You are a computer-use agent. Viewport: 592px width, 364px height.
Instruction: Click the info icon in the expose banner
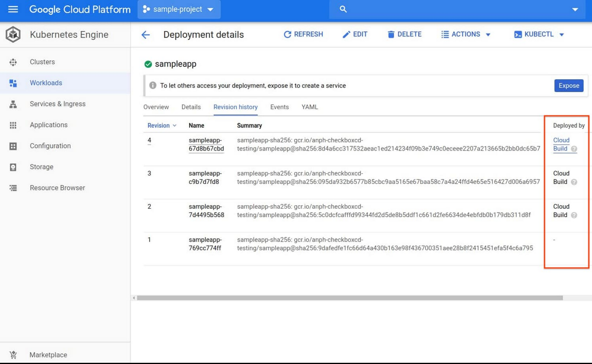(153, 86)
